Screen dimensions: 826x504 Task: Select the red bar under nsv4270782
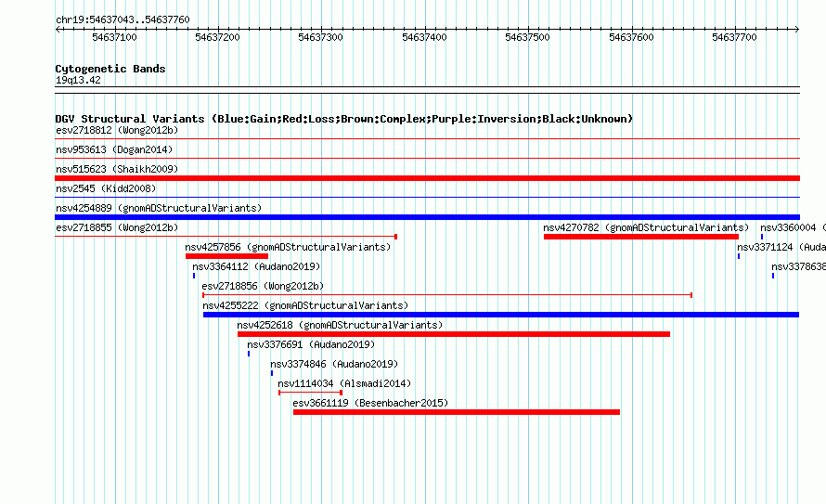point(641,237)
